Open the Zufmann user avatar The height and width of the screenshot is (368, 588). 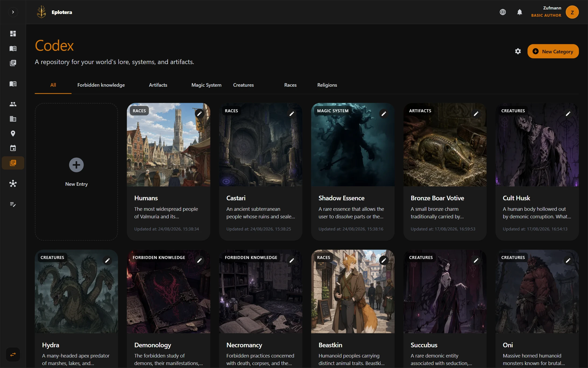click(572, 12)
